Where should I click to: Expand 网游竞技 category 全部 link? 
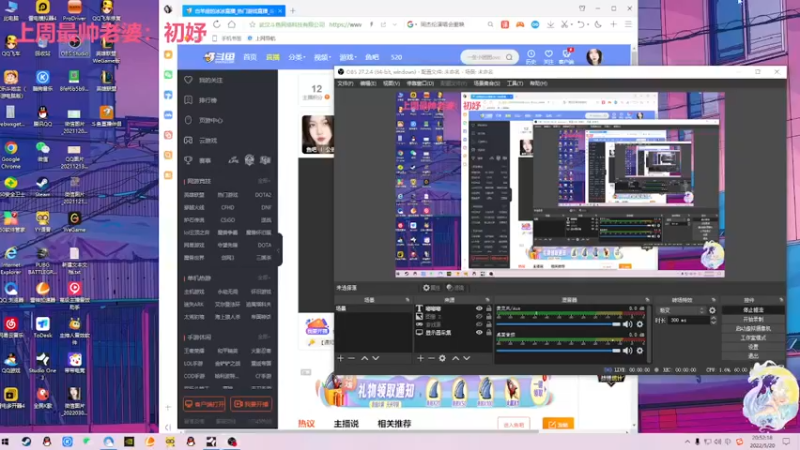click(x=264, y=181)
